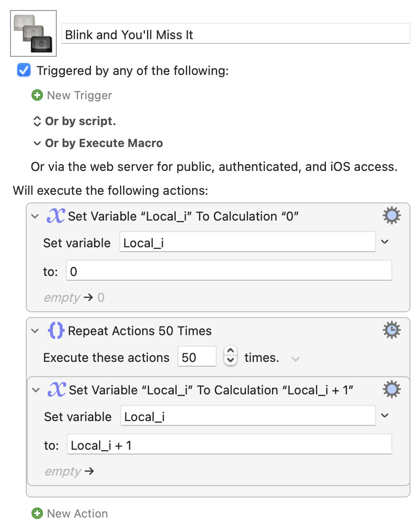420x529 pixels.
Task: Click the repeat count stepper arrows
Action: pyautogui.click(x=231, y=356)
